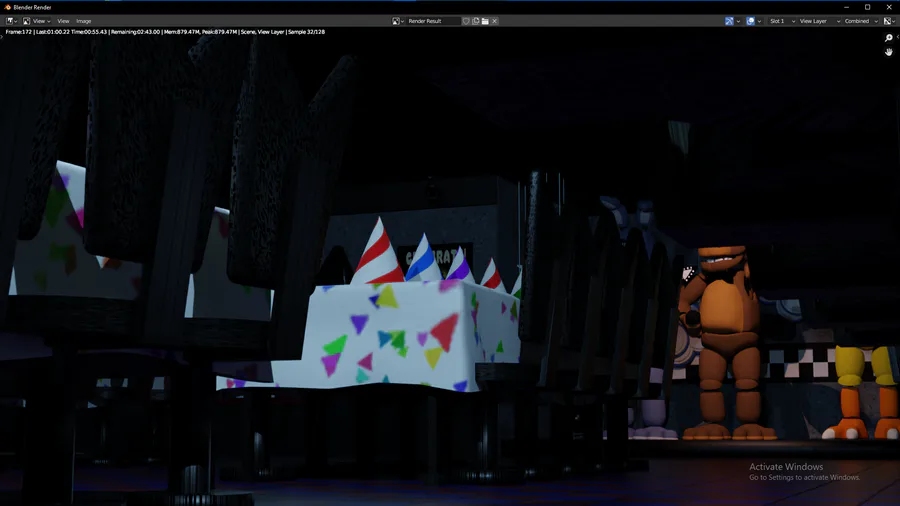Open the Combined render pass dropdown

(x=861, y=21)
